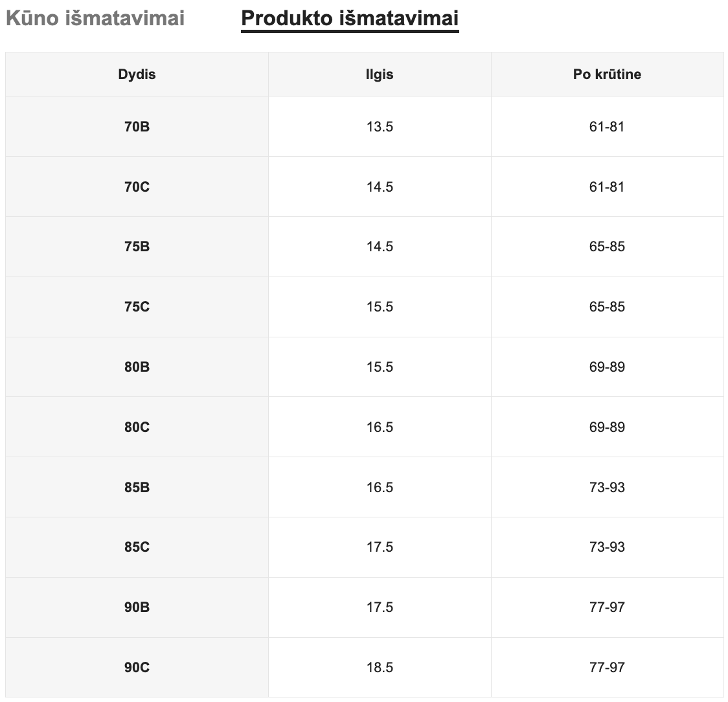Click the Dydis column header
Viewport: 728px width, 702px height.
[137, 74]
